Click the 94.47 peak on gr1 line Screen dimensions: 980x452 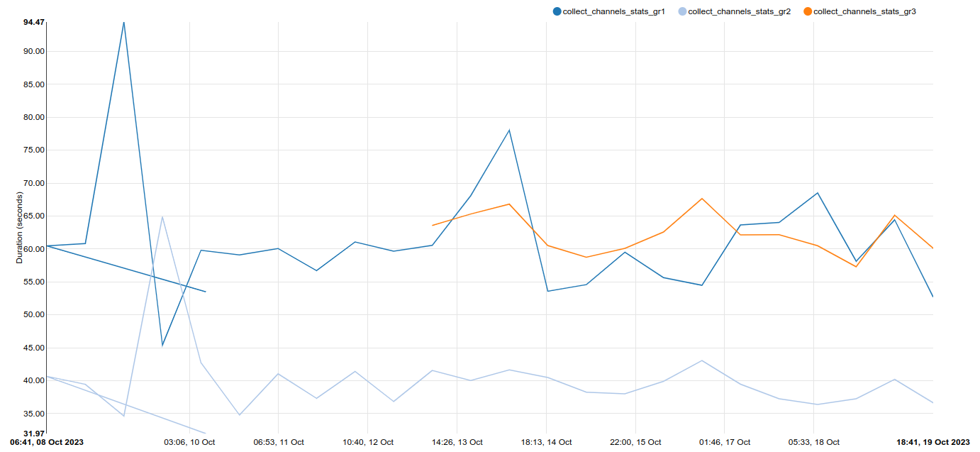coord(123,22)
